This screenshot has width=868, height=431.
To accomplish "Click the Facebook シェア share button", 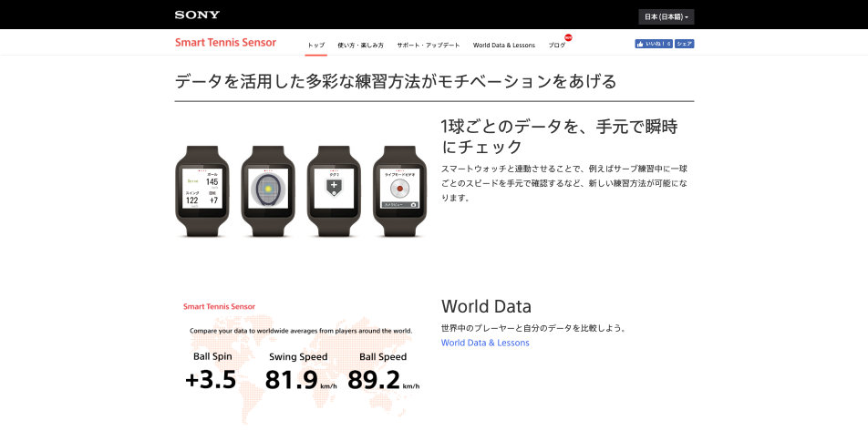I will click(684, 44).
